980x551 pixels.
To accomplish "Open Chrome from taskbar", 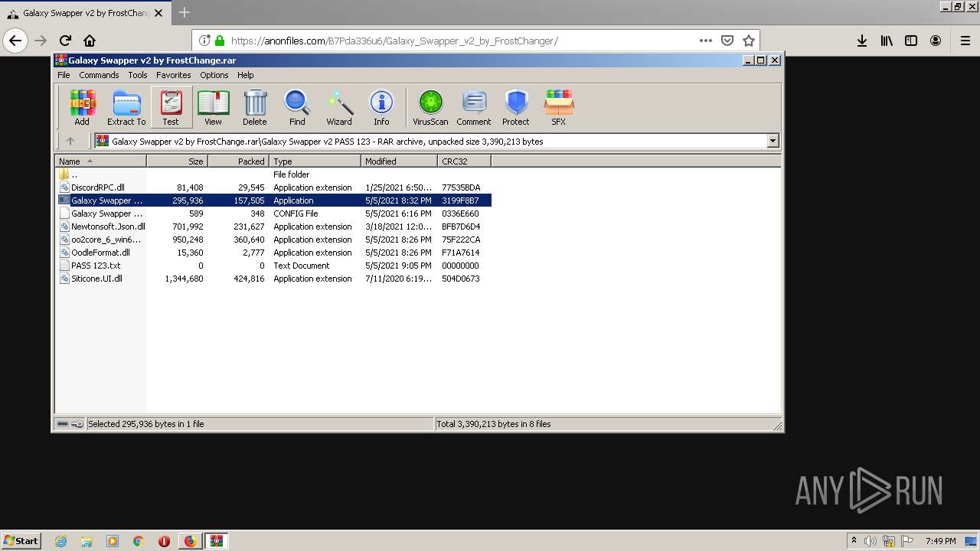I will pos(139,541).
